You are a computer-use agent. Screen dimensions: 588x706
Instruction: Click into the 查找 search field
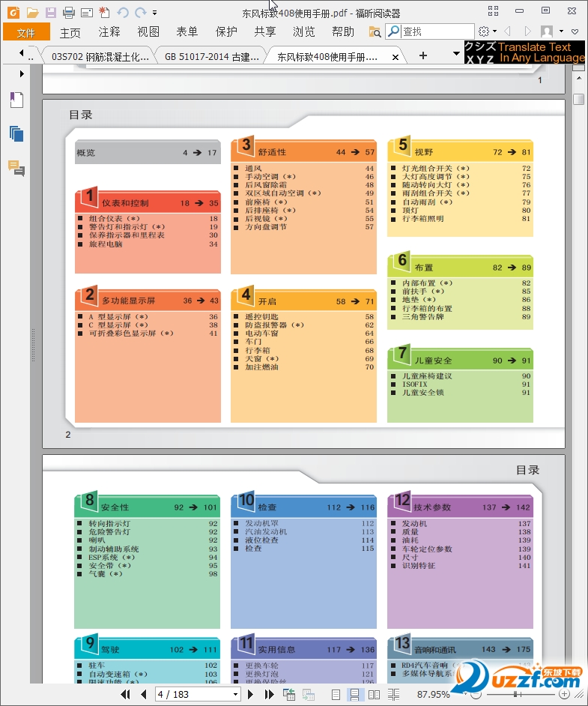pos(437,31)
